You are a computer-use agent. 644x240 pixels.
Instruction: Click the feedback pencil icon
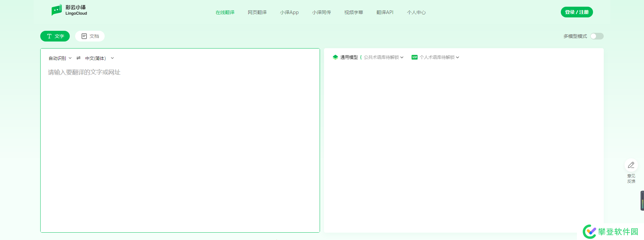[631, 165]
